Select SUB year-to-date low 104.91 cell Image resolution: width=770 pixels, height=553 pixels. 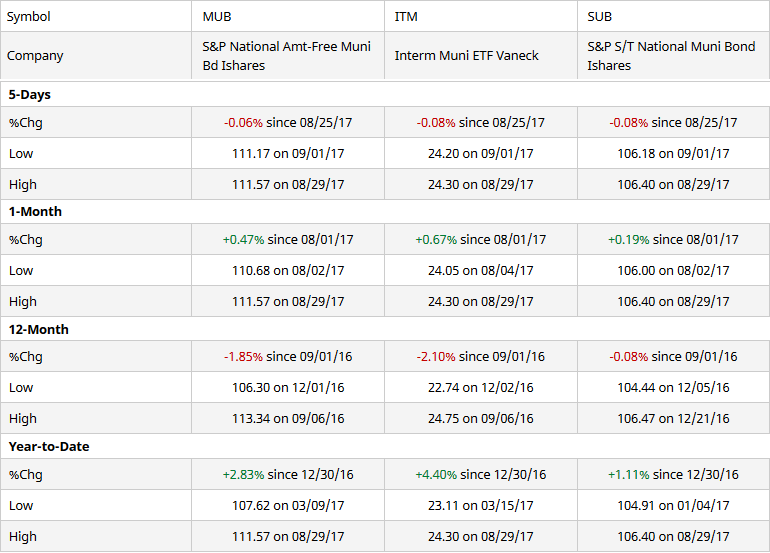[673, 505]
